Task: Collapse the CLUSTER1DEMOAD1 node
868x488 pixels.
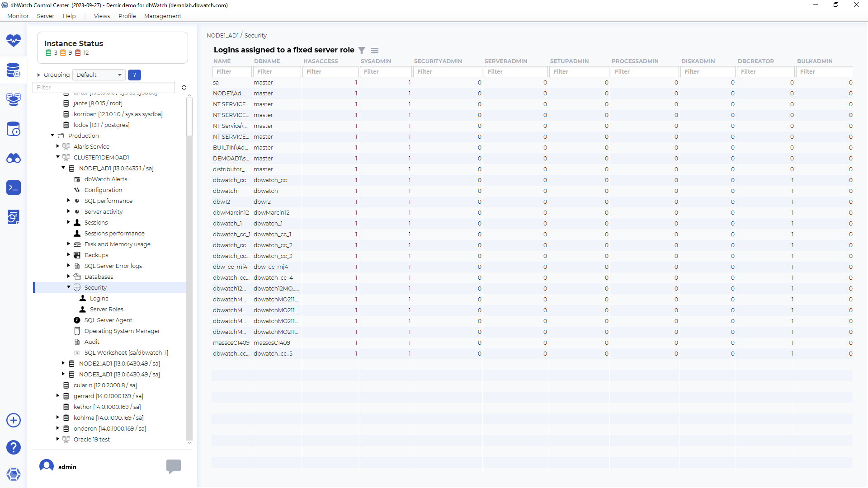Action: pos(58,157)
